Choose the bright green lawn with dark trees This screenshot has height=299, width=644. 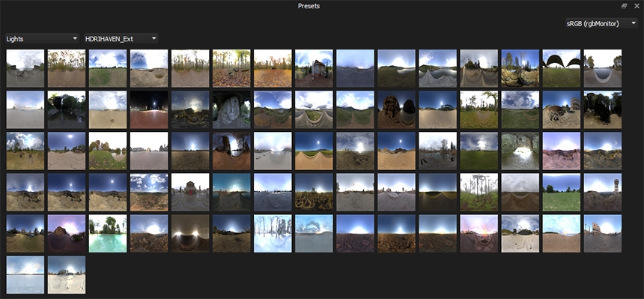click(562, 192)
